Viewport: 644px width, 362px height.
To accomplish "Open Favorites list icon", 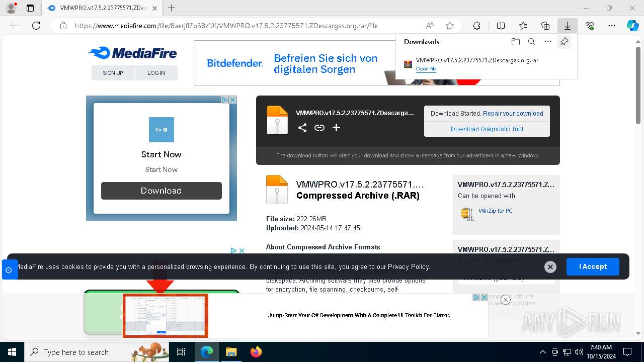I will coord(523,26).
